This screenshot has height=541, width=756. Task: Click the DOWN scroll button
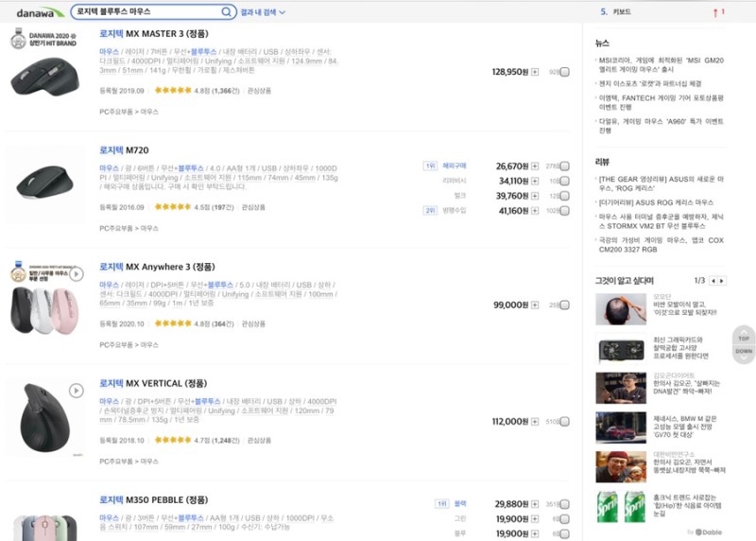coord(744,354)
